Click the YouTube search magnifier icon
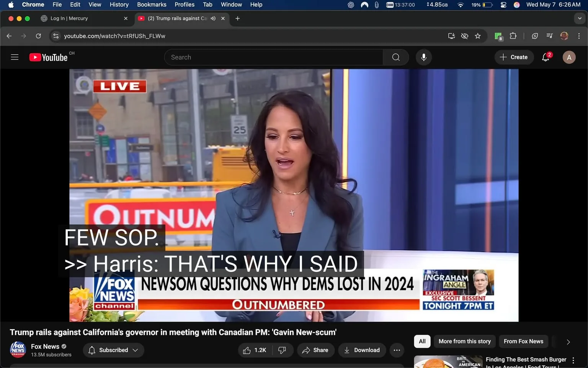Screen dimensions: 588x368 [x=395, y=57]
